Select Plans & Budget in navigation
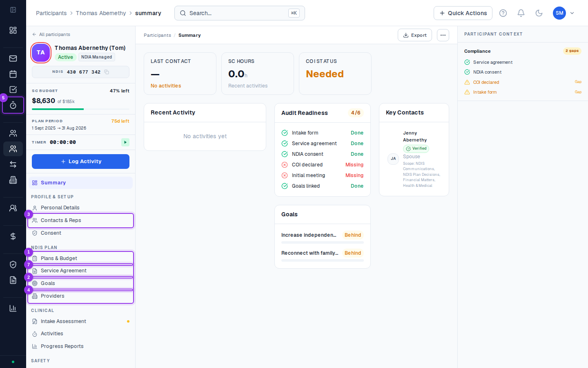This screenshot has width=588, height=368. coord(81,258)
